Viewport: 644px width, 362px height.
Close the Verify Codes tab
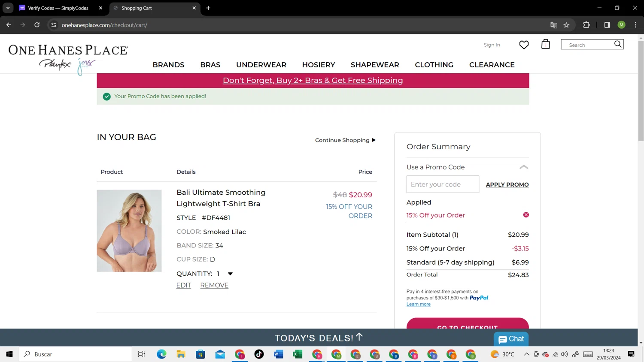(x=100, y=8)
